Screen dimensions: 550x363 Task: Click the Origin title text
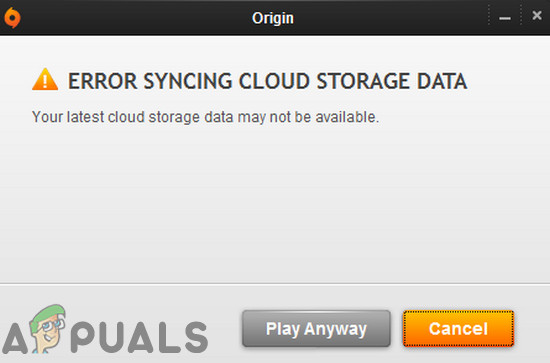(x=273, y=18)
